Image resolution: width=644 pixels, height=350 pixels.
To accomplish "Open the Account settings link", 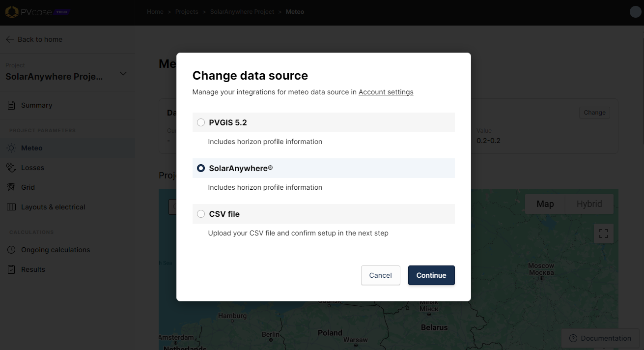I will coord(386,92).
